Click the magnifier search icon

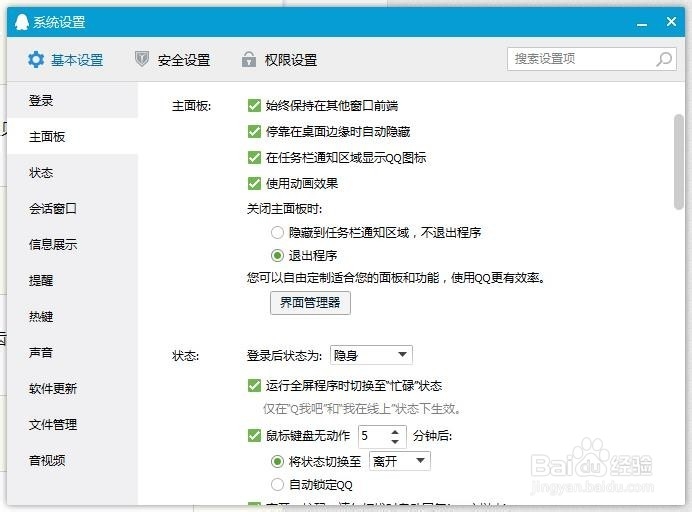click(x=664, y=59)
